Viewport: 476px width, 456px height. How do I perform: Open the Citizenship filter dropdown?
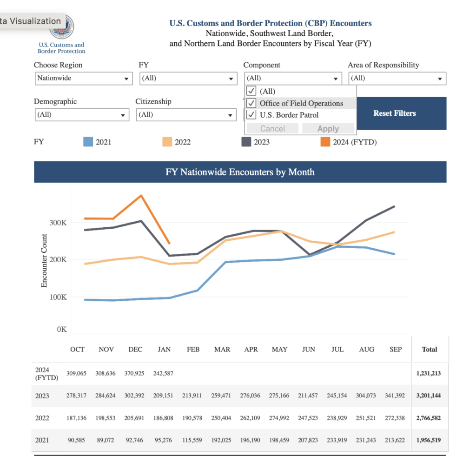coord(186,115)
